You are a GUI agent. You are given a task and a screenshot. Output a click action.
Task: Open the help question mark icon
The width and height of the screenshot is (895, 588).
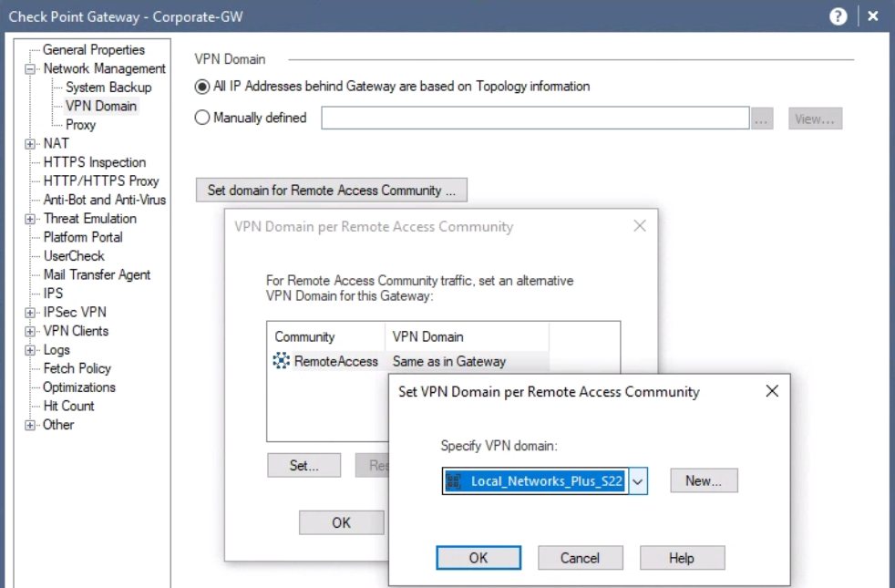(x=838, y=16)
